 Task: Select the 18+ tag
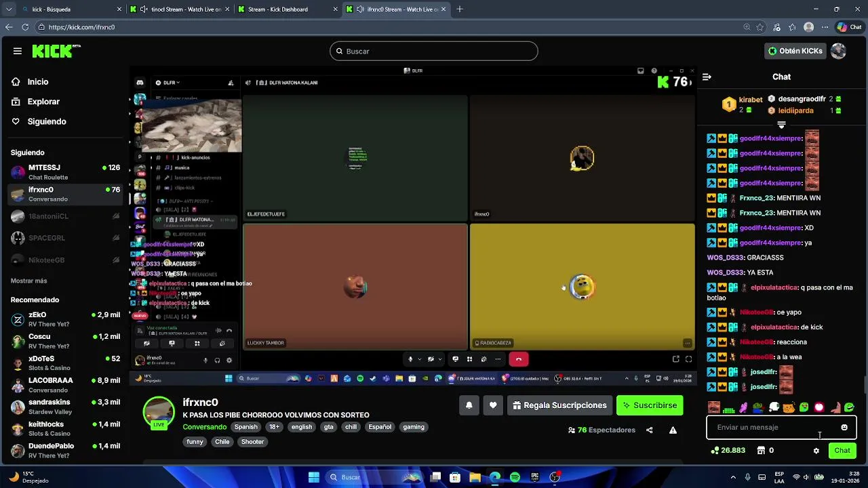(x=274, y=427)
